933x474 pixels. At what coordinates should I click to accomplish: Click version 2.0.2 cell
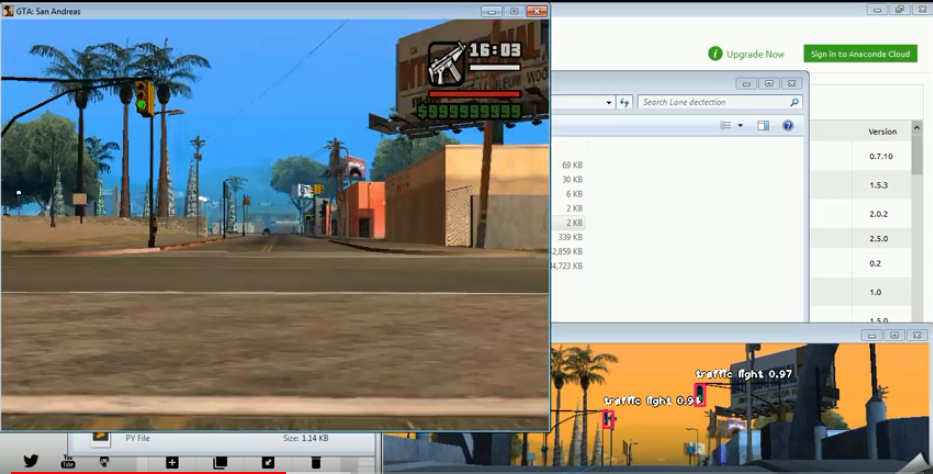click(x=878, y=214)
